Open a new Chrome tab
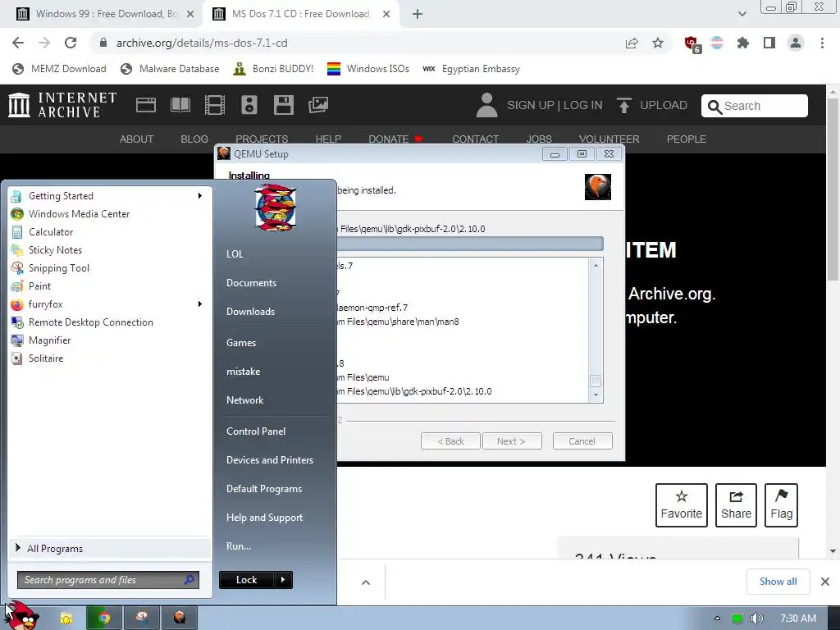Viewport: 840px width, 630px height. 418,14
